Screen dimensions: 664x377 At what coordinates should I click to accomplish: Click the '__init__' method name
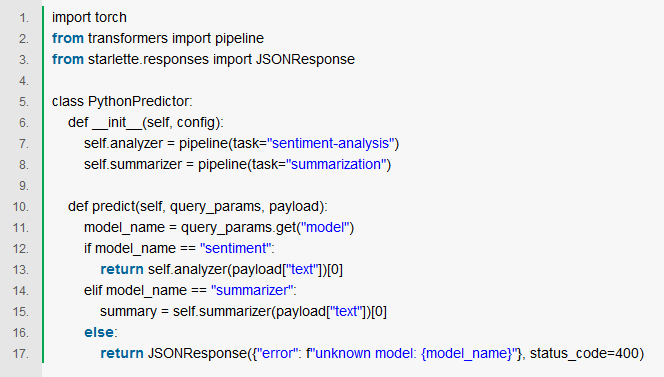pos(117,122)
